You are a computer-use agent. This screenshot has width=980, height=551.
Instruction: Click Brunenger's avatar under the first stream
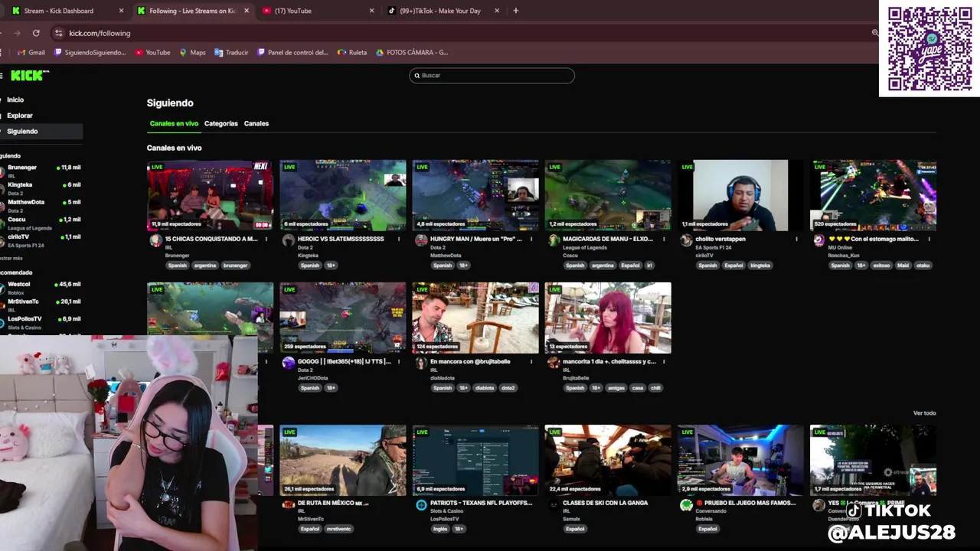[155, 240]
